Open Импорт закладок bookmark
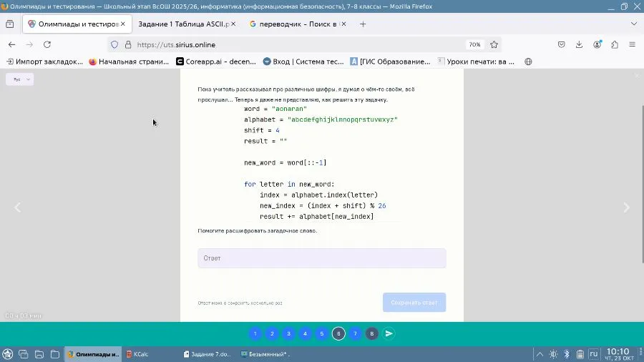644x362 pixels. 44,62
